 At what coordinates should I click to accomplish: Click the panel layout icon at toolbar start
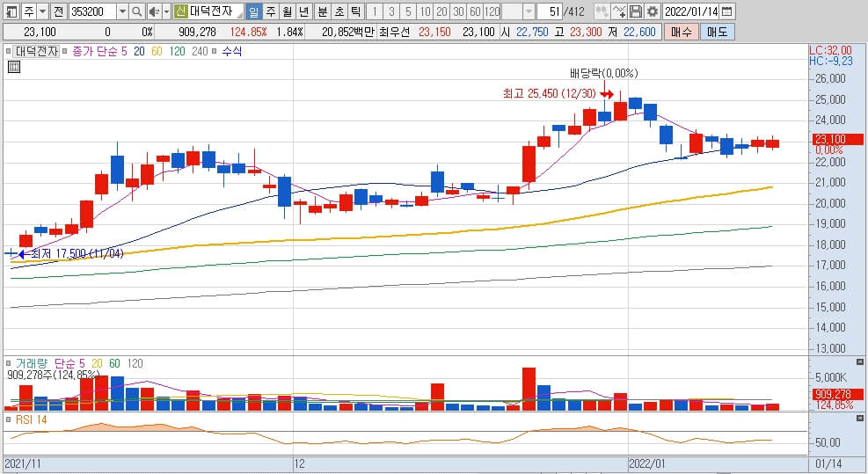[11, 11]
